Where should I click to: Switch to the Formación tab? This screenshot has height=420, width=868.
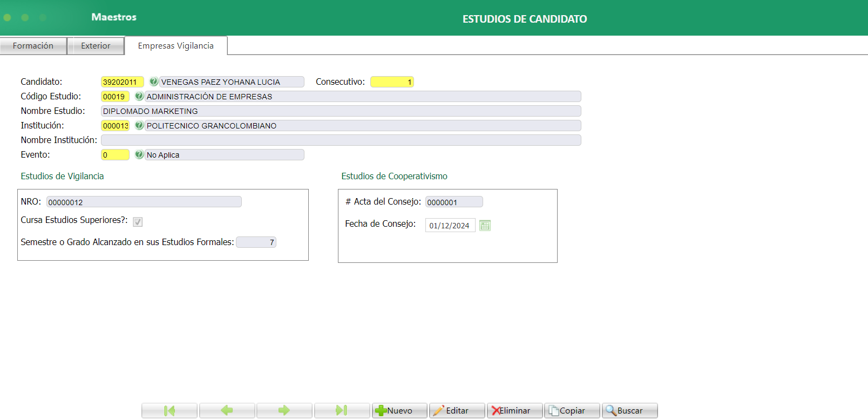coord(33,46)
